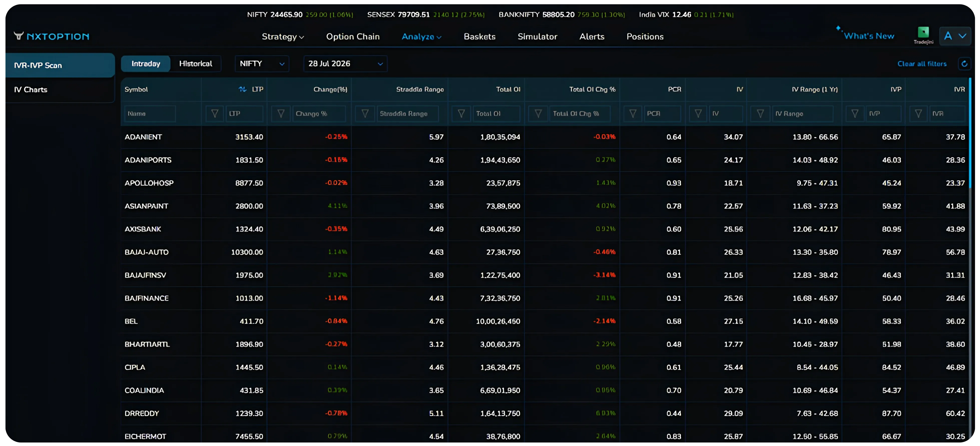Viewport: 980px width, 446px height.
Task: Sort by the Straddle Range column header
Action: tap(420, 89)
